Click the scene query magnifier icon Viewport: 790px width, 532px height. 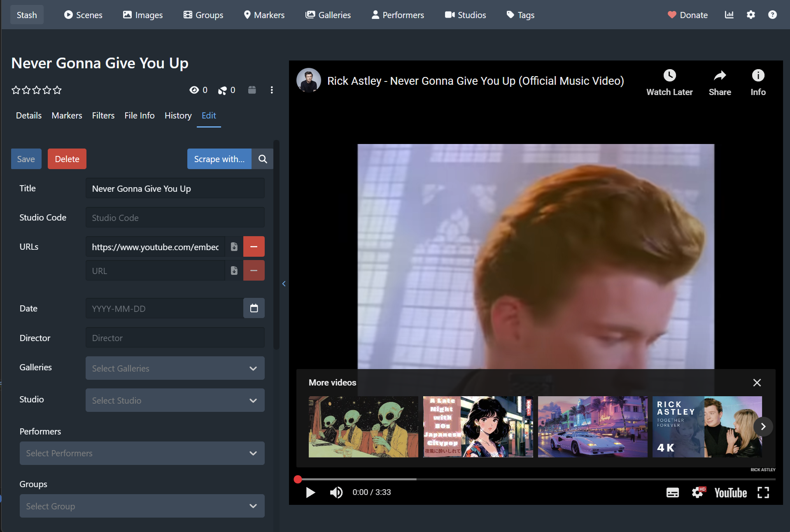pos(263,159)
